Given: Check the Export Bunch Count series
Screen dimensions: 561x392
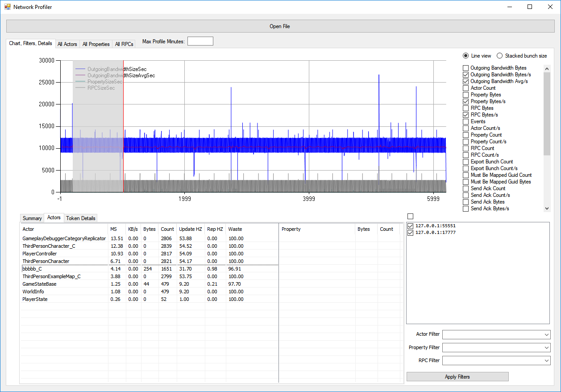Looking at the screenshot, I should pos(466,162).
